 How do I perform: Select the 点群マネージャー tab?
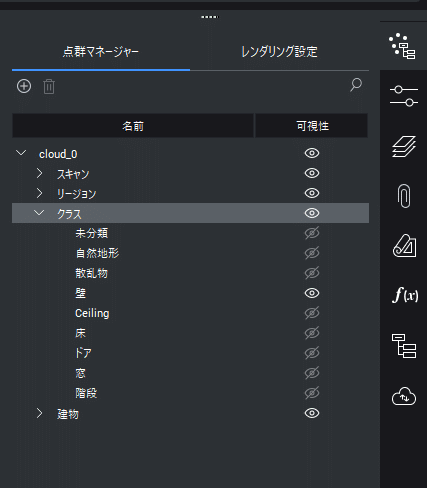[x=101, y=52]
